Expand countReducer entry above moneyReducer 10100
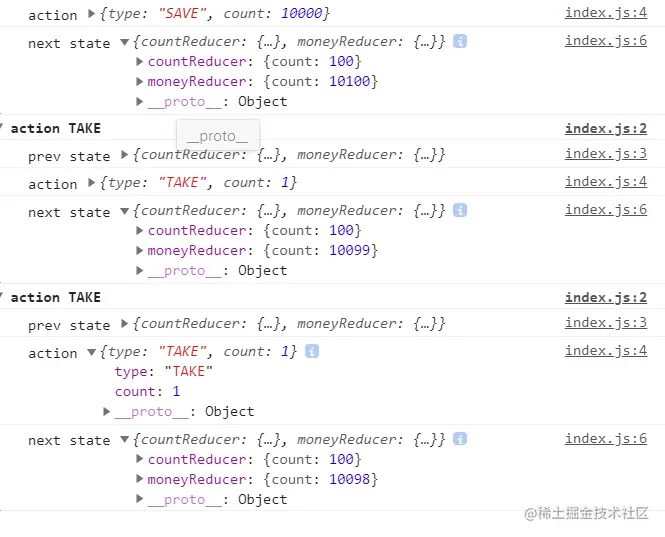The width and height of the screenshot is (665, 537). pyautogui.click(x=140, y=62)
